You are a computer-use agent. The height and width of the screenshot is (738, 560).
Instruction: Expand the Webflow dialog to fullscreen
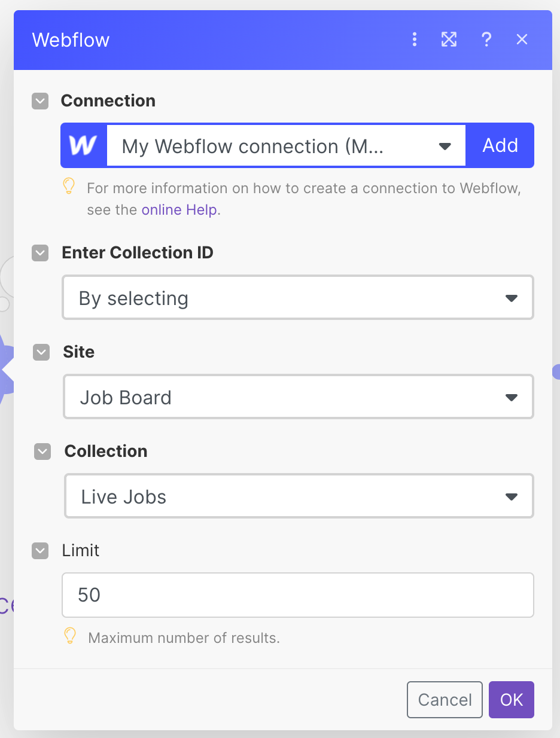pos(449,39)
